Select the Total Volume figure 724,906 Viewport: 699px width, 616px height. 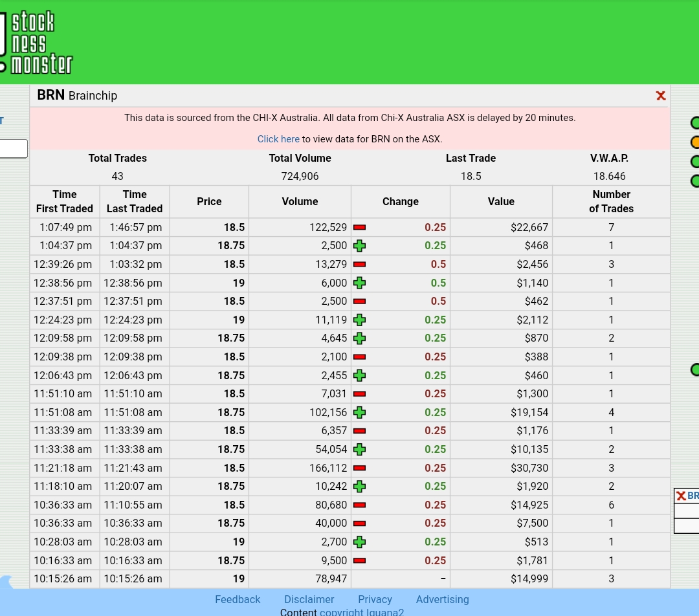tap(300, 176)
